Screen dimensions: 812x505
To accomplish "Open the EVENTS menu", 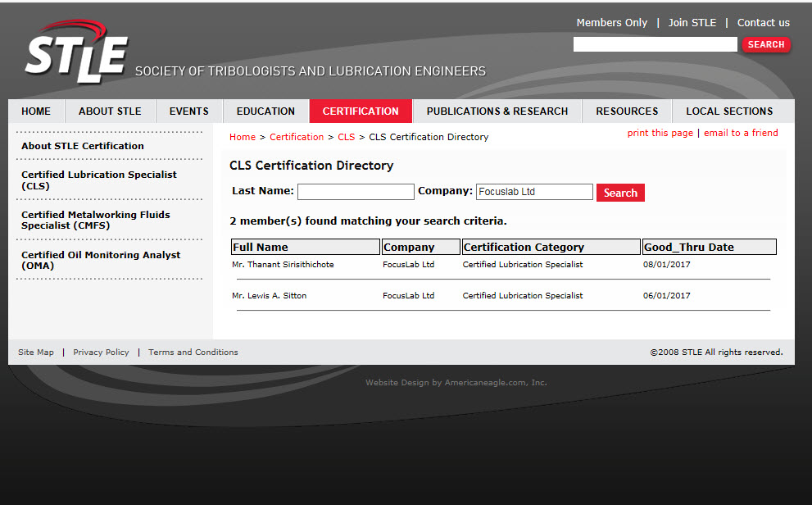I will (x=189, y=111).
